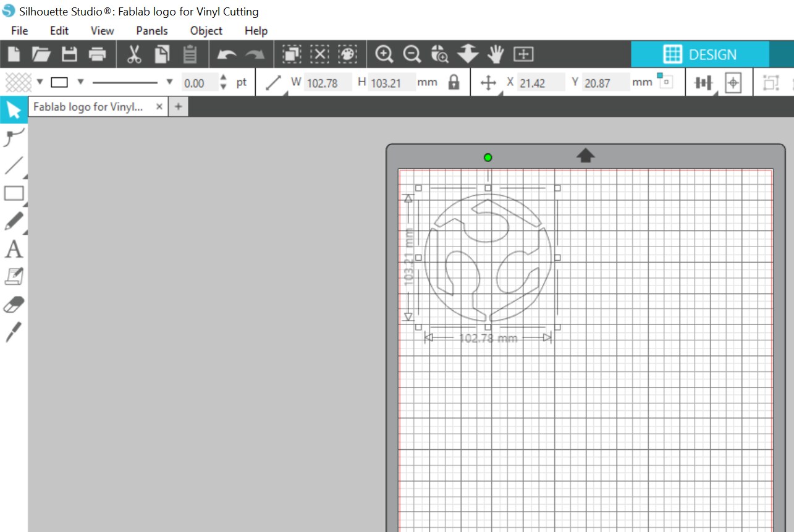
Task: Click the Deselect All icon
Action: pos(319,54)
